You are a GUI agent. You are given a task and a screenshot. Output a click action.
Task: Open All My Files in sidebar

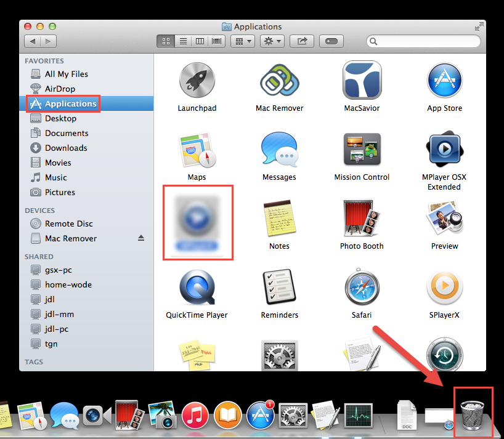click(x=86, y=74)
